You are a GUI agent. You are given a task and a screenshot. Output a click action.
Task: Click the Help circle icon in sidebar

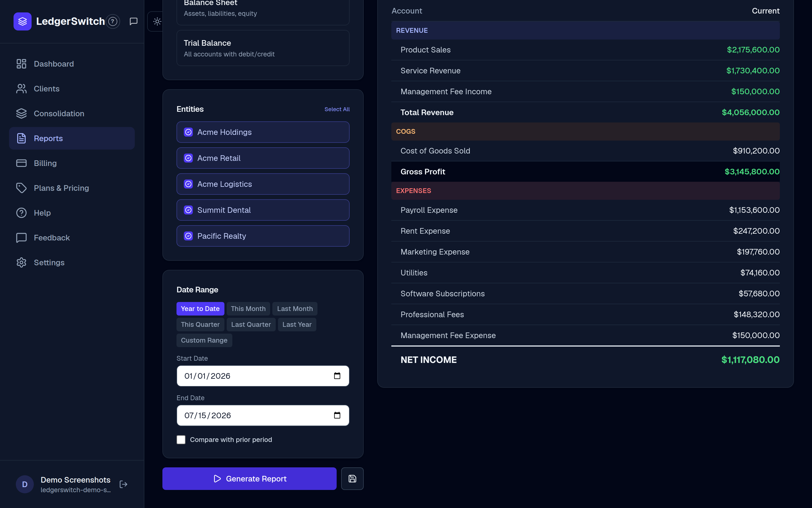pyautogui.click(x=21, y=213)
